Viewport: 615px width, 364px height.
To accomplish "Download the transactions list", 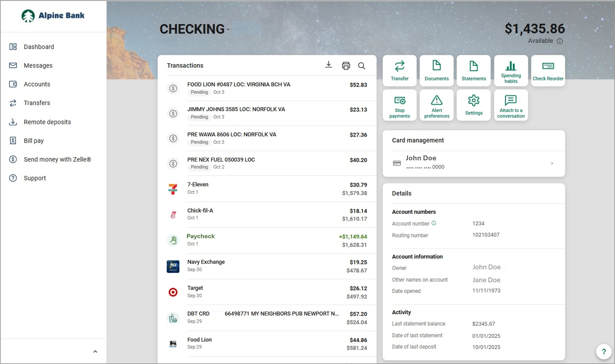I will (328, 65).
